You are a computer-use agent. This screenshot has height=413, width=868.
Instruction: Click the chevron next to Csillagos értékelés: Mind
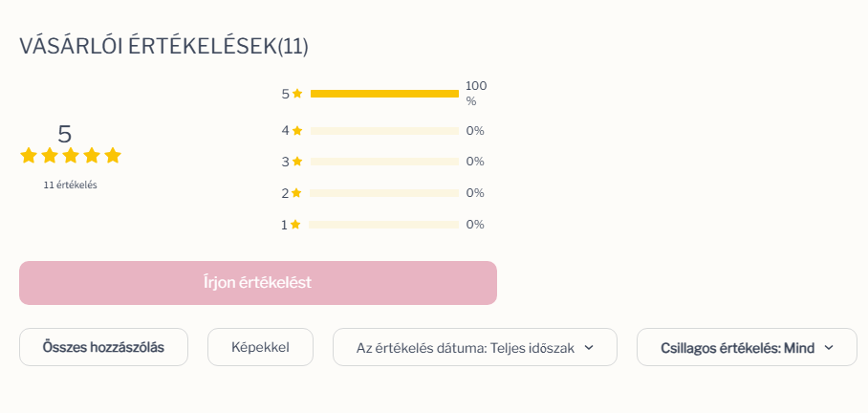pos(829,348)
